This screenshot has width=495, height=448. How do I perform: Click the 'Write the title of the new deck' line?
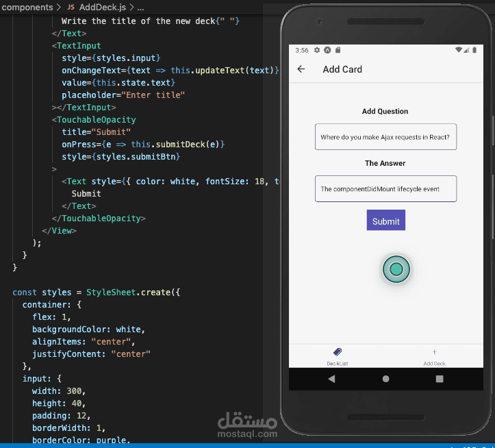coord(151,21)
